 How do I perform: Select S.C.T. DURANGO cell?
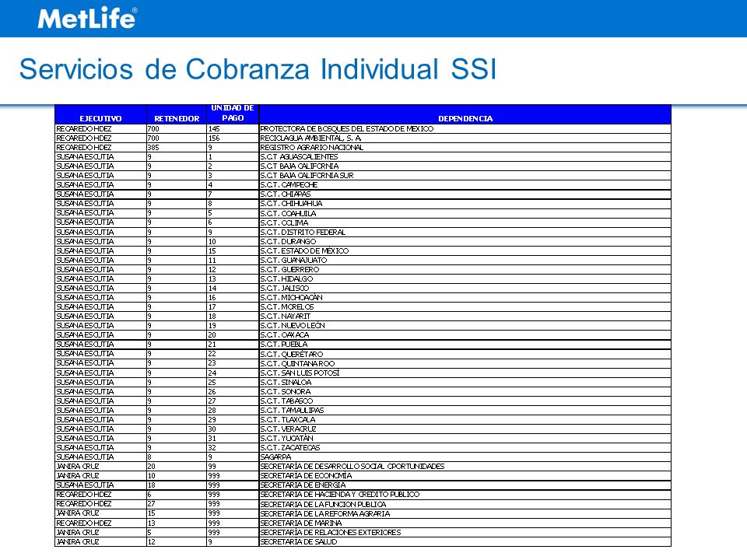[x=465, y=241]
